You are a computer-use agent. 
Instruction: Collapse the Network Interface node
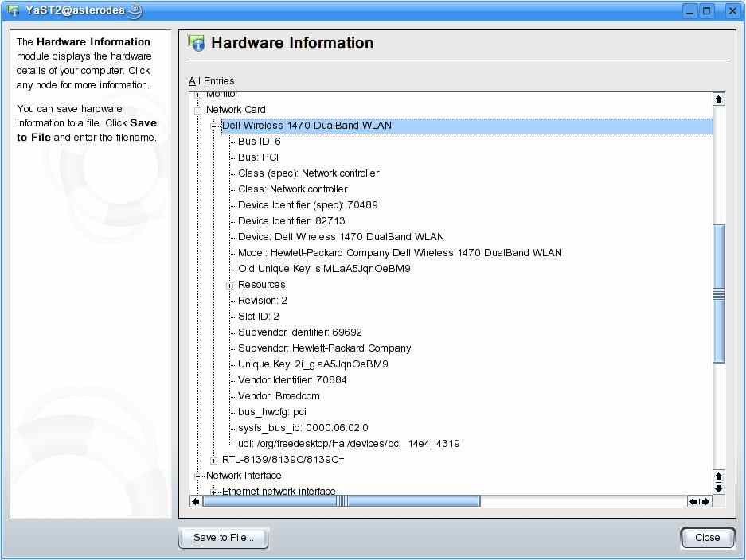[197, 476]
